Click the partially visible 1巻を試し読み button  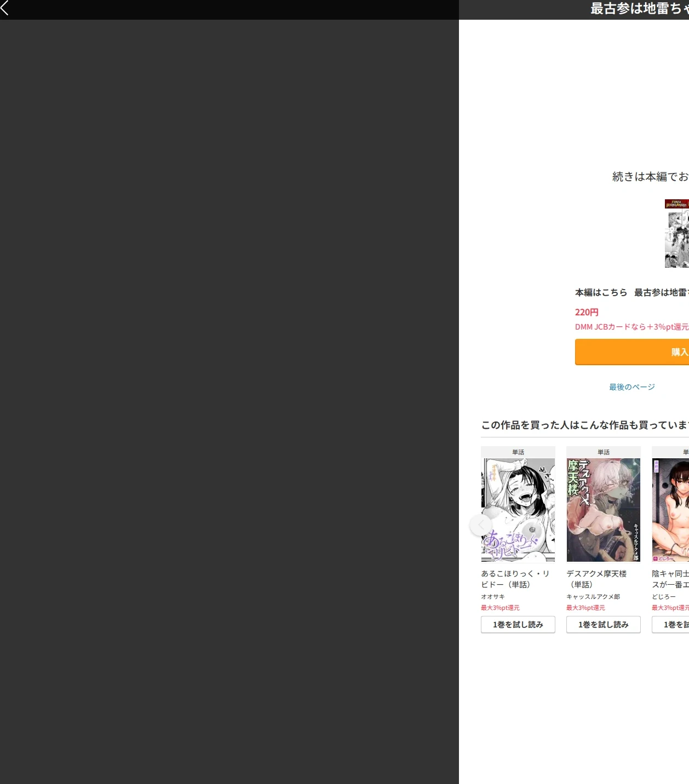pyautogui.click(x=670, y=625)
